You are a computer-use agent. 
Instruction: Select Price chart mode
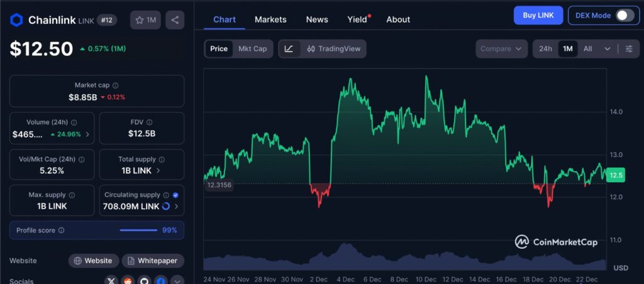pyautogui.click(x=219, y=49)
